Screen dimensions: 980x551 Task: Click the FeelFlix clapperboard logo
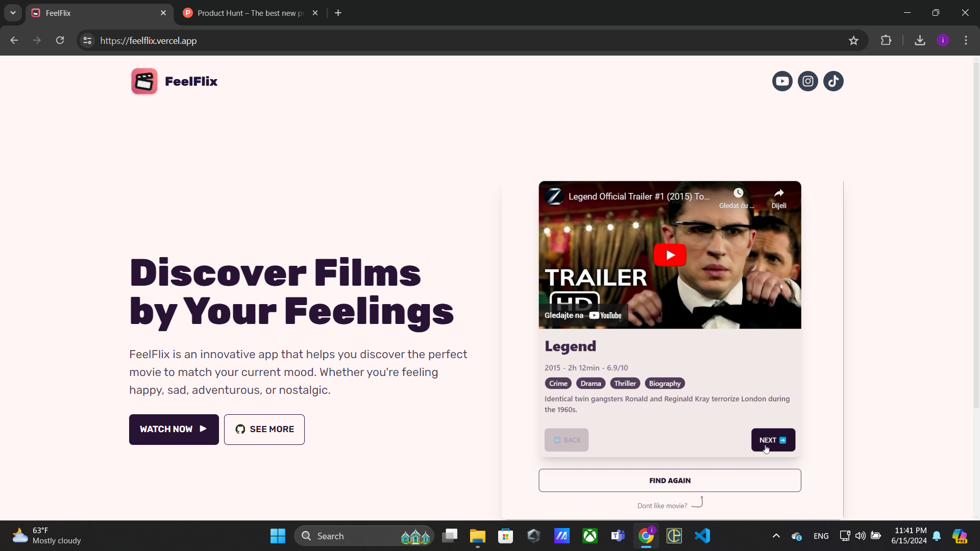pos(144,81)
